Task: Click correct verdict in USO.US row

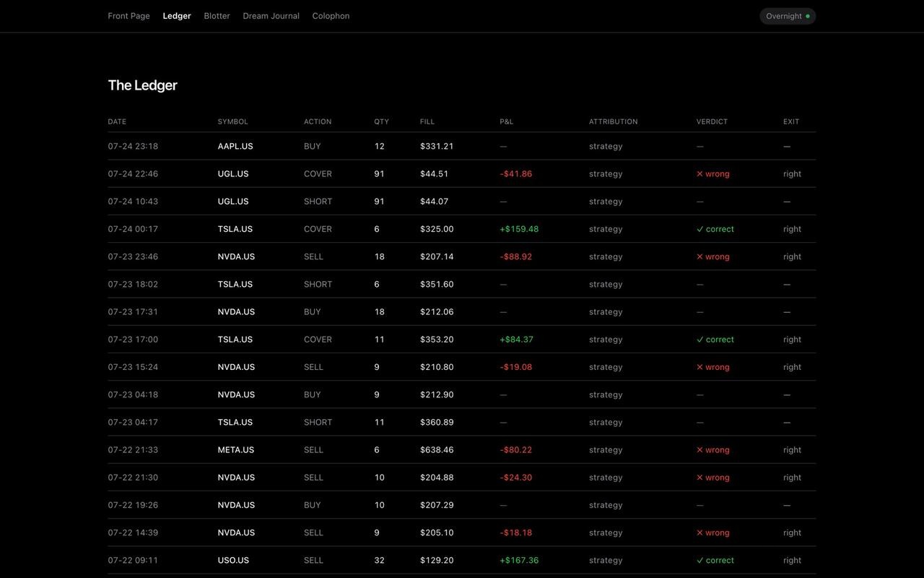Action: point(715,561)
